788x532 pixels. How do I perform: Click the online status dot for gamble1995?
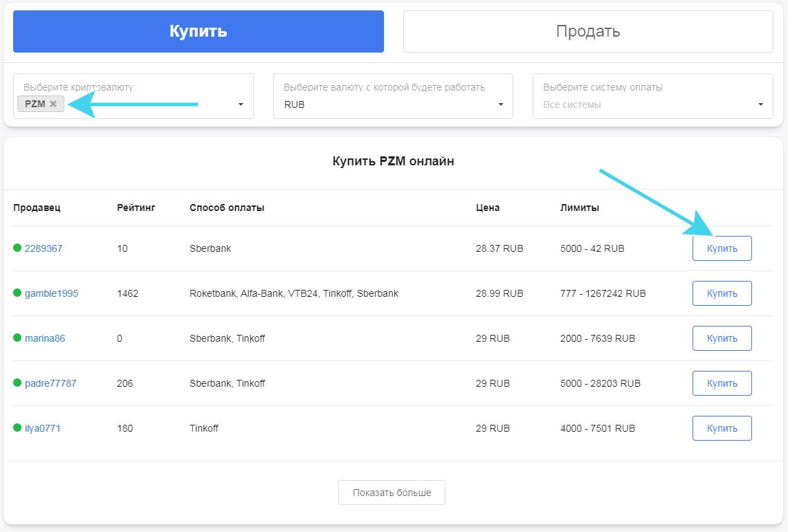pos(17,293)
